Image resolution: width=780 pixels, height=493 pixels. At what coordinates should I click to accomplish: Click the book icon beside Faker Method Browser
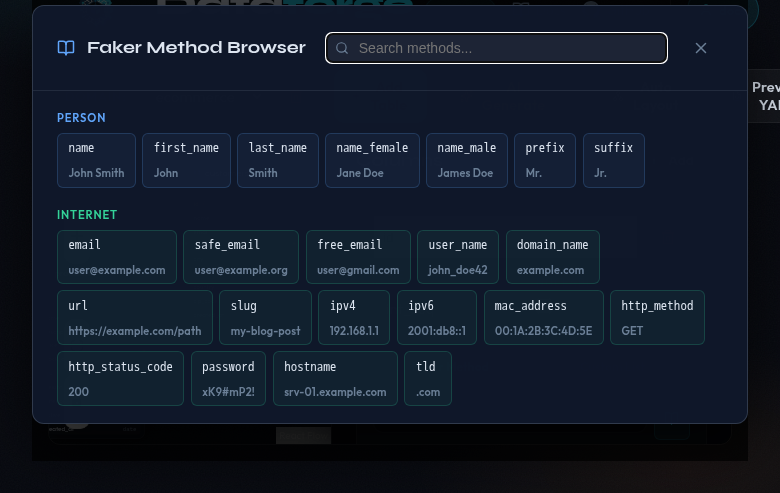coord(66,48)
